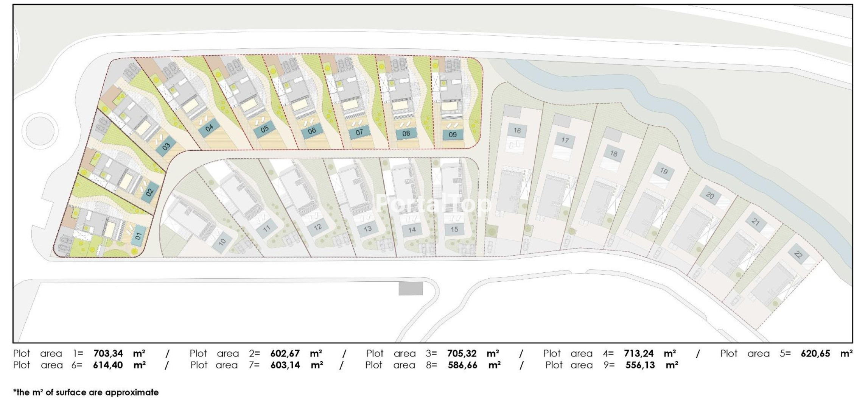This screenshot has height=409, width=868.
Task: Click Plot area 4 value 713,24
Action: 639,354
